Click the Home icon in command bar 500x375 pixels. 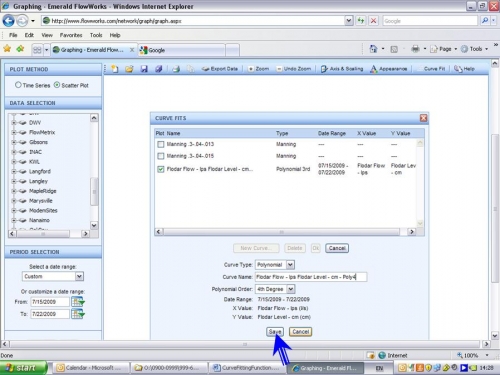click(373, 49)
